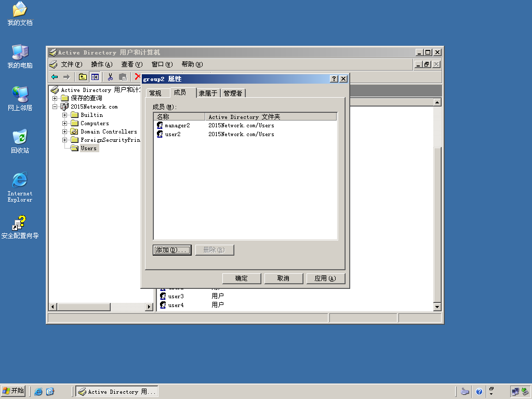Click the 添加(D)... button
532x399 pixels.
click(172, 250)
